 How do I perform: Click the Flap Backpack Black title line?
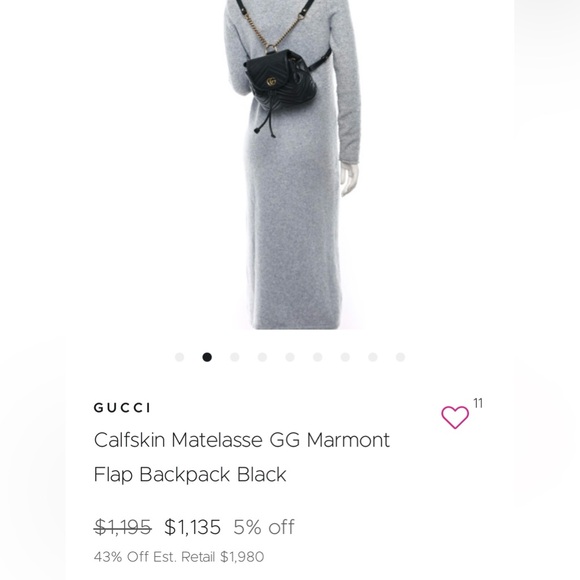pos(190,475)
